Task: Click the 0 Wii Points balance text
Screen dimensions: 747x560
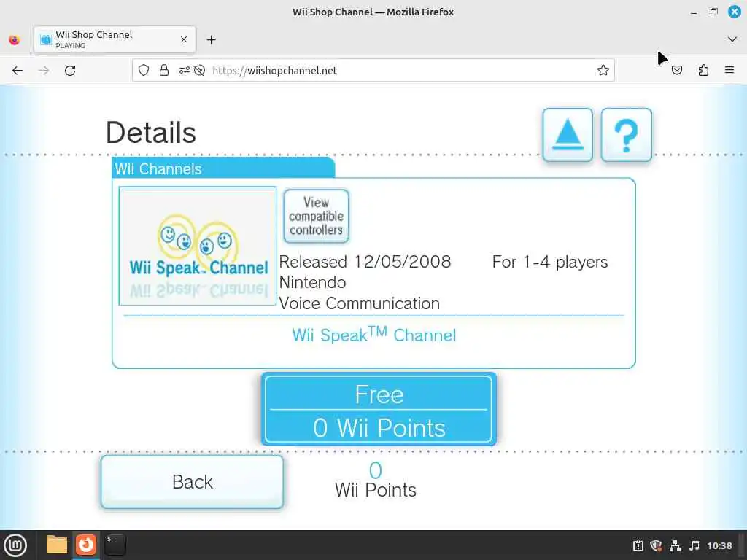Action: 376,480
